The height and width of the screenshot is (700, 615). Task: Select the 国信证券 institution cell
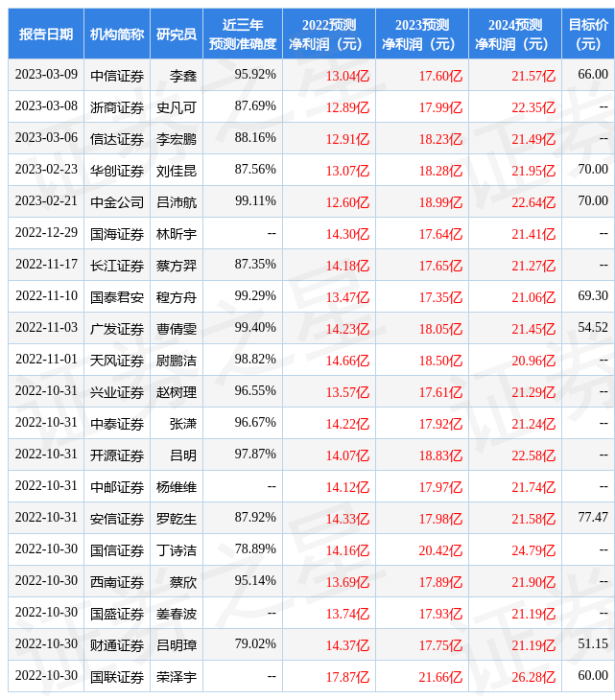pyautogui.click(x=117, y=550)
